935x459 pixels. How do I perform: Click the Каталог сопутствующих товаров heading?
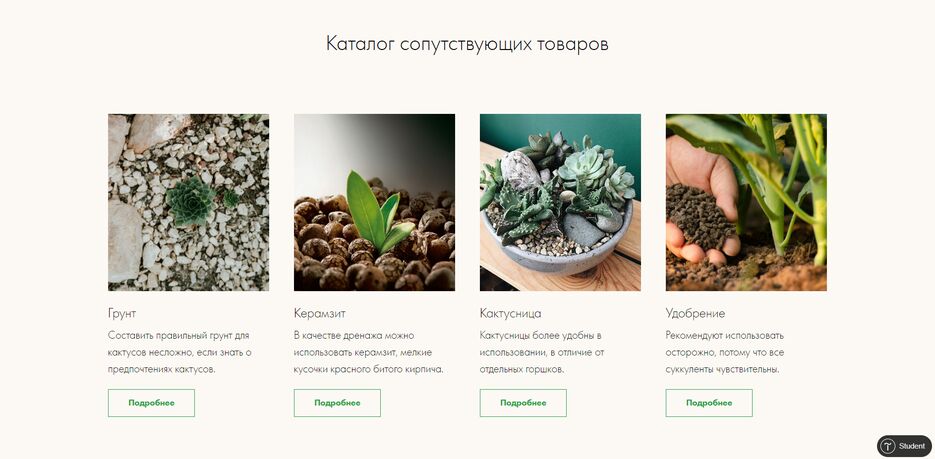(x=467, y=44)
